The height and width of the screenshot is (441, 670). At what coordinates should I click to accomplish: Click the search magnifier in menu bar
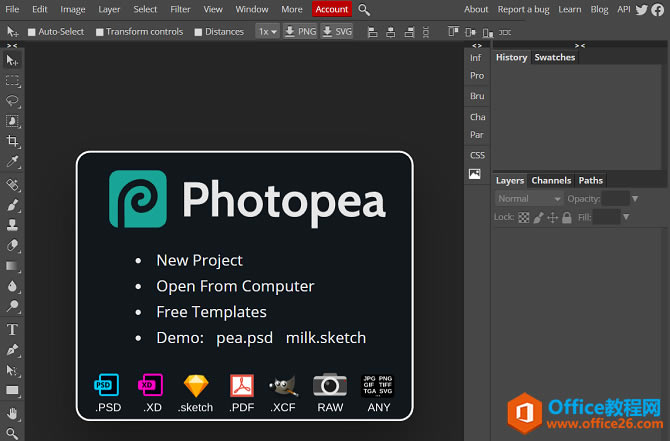click(364, 9)
